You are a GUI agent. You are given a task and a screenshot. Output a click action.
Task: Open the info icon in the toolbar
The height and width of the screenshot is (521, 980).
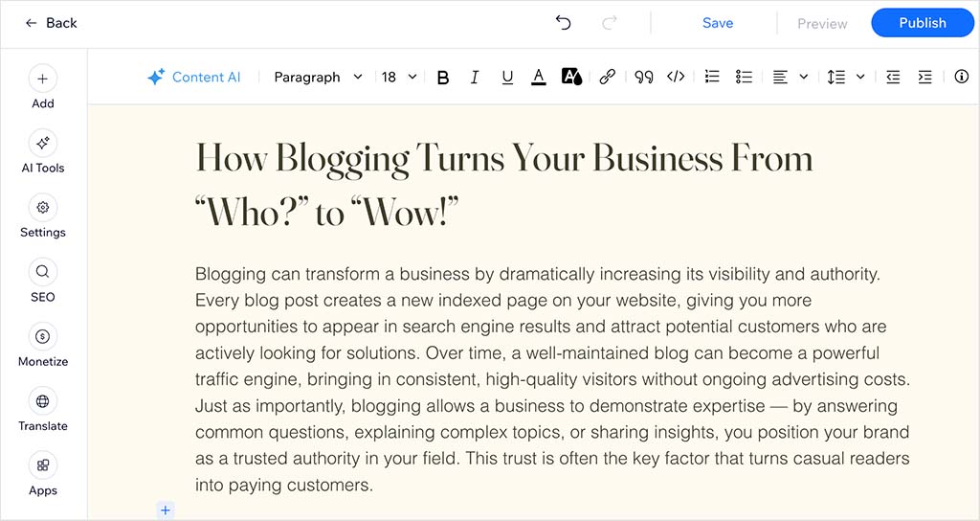click(961, 77)
